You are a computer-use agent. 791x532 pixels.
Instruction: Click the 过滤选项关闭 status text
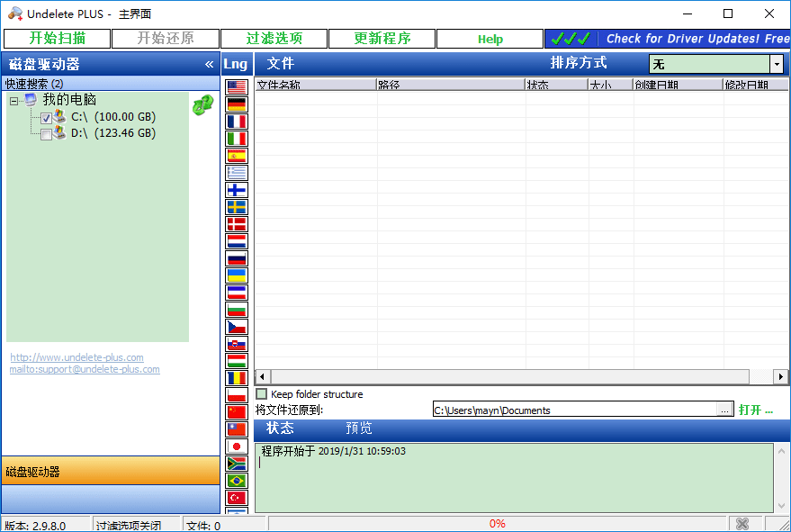129,526
